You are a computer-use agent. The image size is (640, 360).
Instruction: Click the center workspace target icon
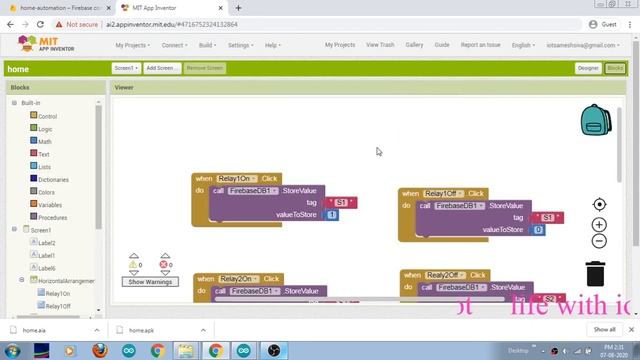[599, 204]
